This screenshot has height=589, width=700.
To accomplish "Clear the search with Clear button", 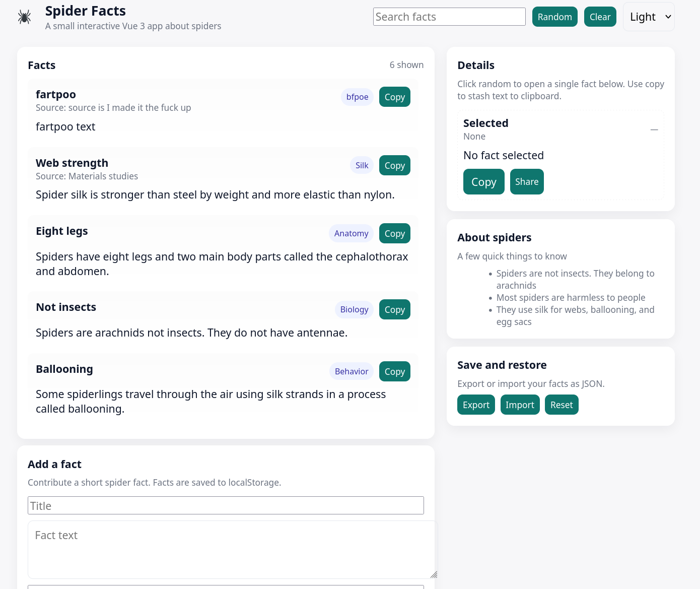I will tap(600, 17).
